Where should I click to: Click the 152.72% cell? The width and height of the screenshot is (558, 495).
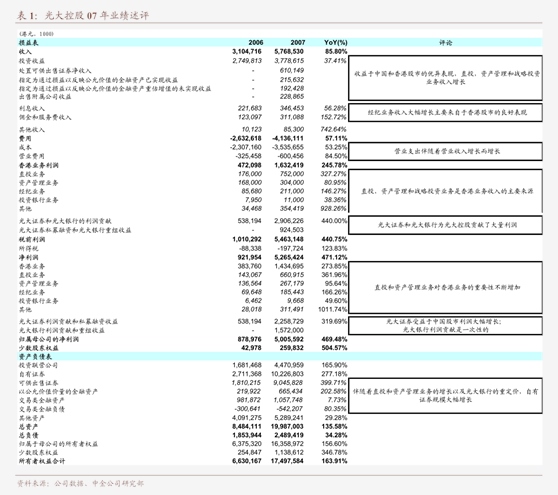coord(333,117)
